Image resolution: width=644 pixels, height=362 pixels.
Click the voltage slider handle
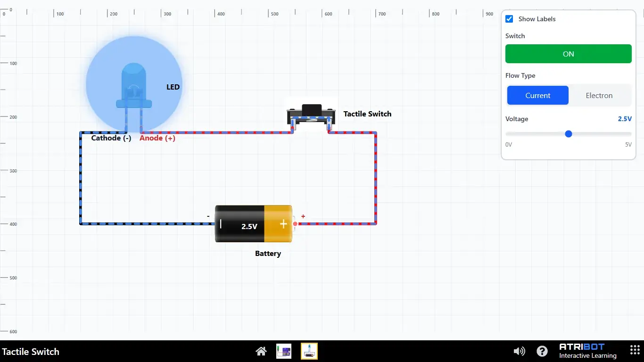(569, 134)
